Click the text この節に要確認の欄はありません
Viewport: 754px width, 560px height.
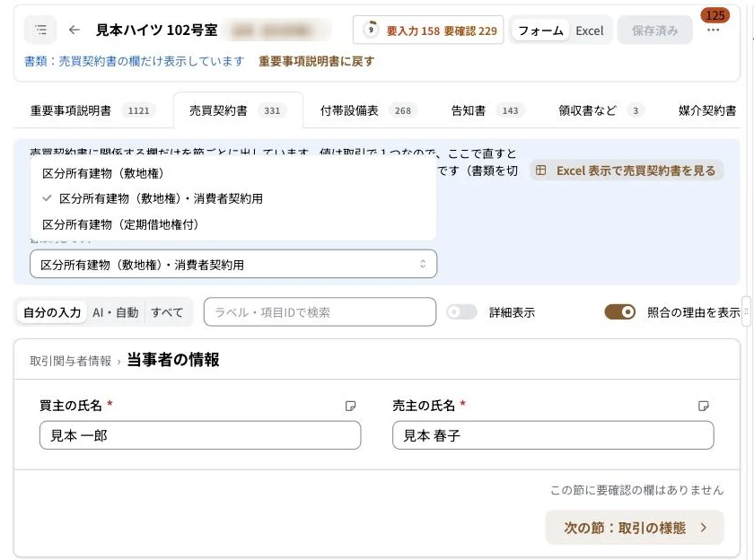[636, 490]
